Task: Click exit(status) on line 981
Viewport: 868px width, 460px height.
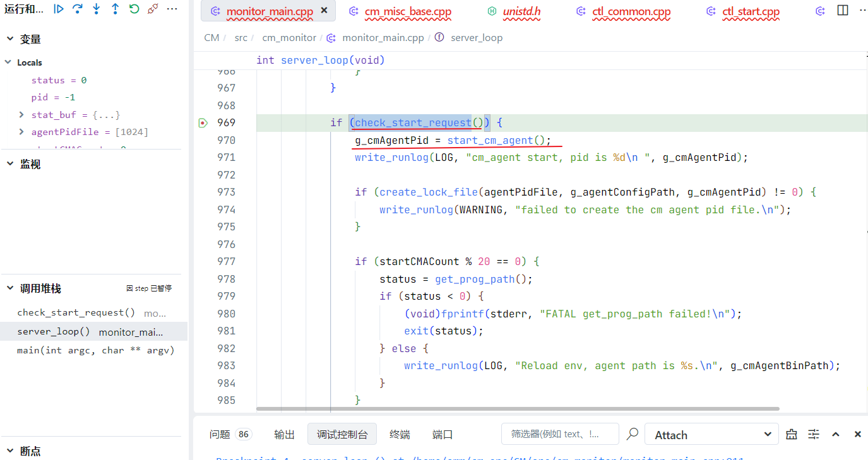Action: [x=441, y=331]
